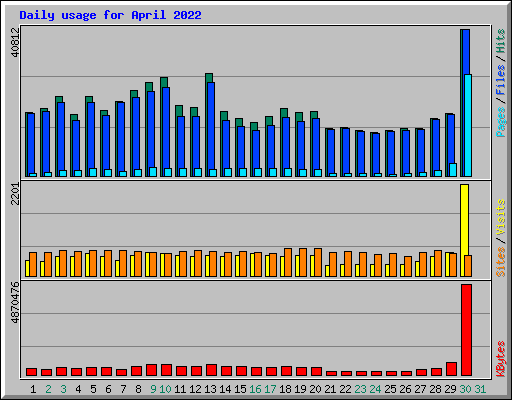Click day 11 on the x-axis

pos(180,389)
